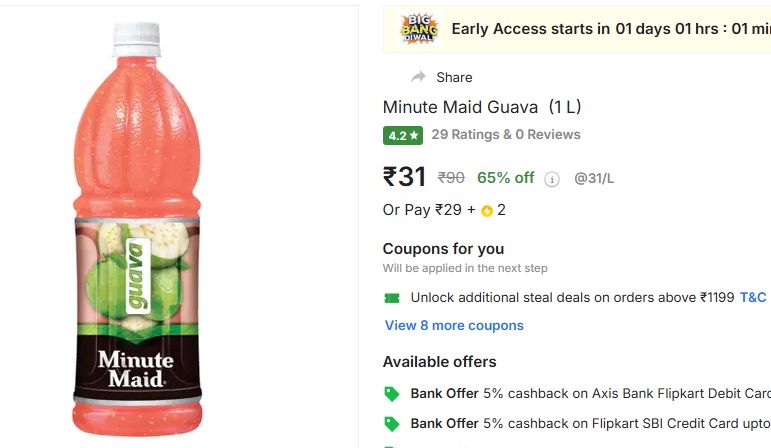The image size is (771, 448).
Task: Click the green coupon ticket icon
Action: [x=392, y=298]
